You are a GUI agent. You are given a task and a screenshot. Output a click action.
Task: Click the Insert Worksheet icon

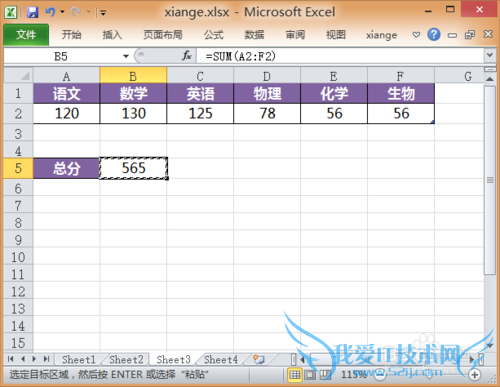(258, 359)
